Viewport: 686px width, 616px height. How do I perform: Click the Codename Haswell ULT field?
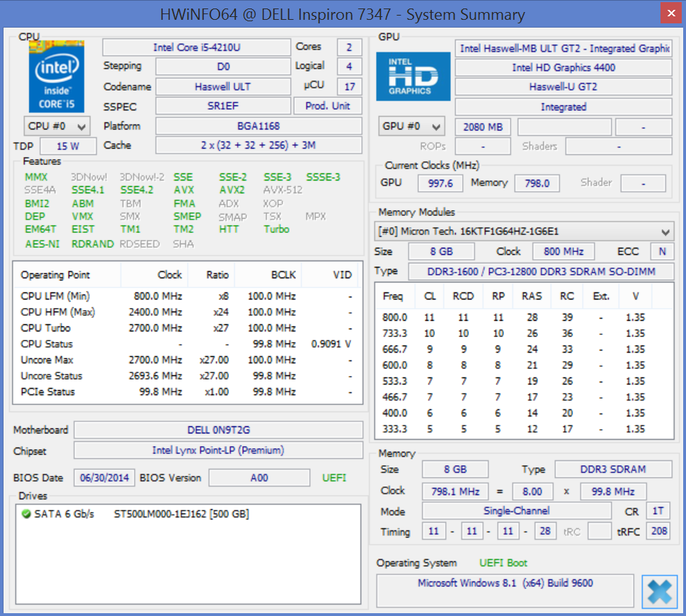tap(223, 86)
